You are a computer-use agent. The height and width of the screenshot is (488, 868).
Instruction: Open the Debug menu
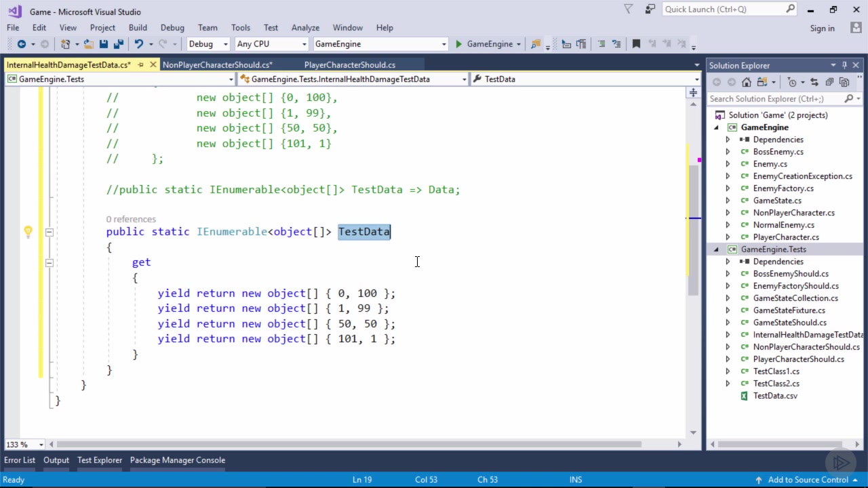coord(172,28)
